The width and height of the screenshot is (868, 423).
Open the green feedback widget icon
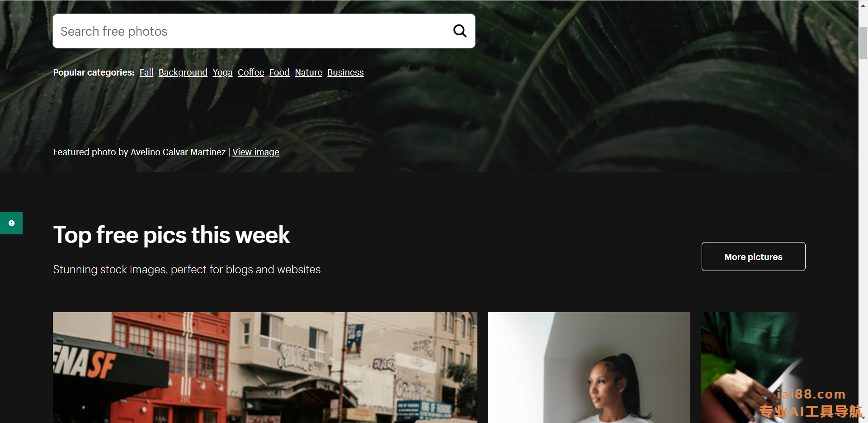tap(11, 223)
